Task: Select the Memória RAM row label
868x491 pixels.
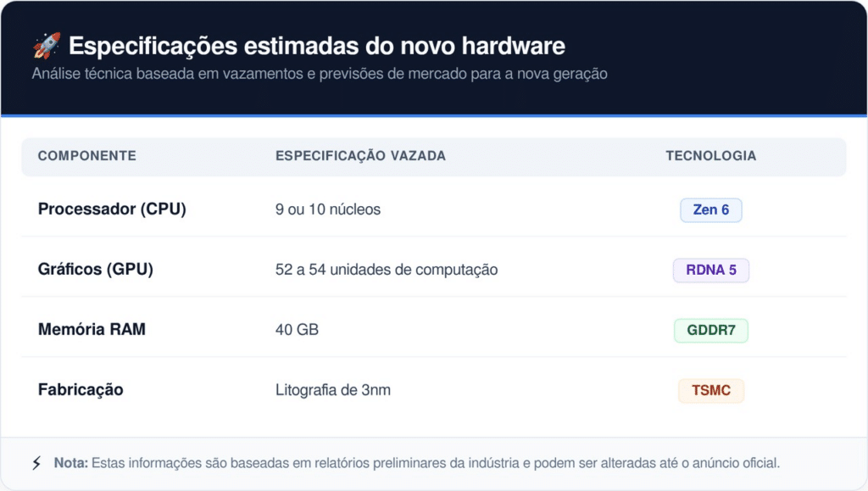Action: [x=92, y=330]
